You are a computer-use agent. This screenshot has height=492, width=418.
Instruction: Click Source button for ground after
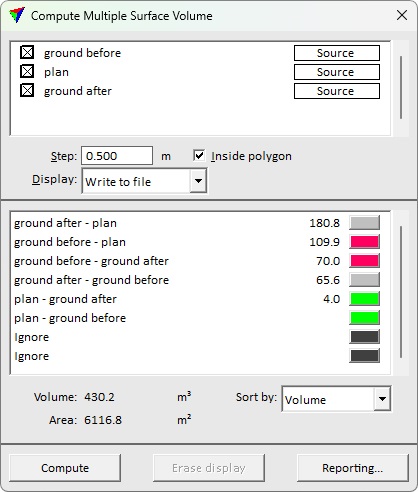coord(337,91)
